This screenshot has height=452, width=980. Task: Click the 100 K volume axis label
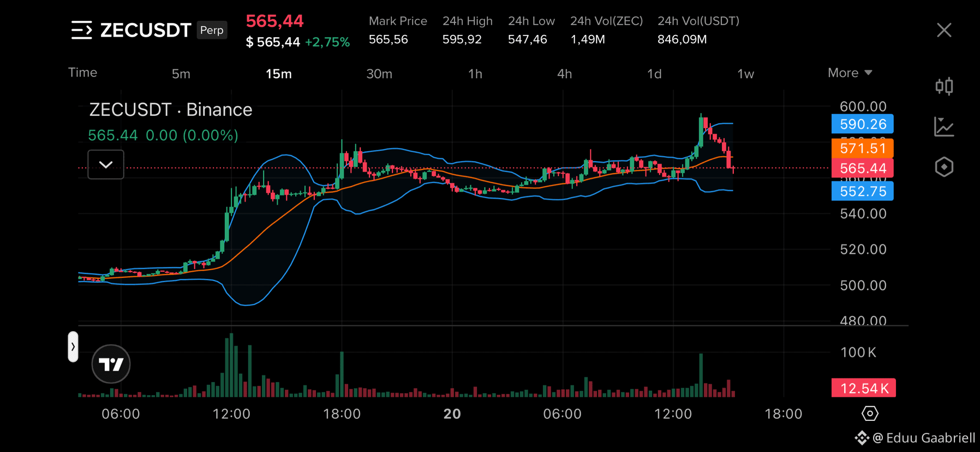point(858,352)
